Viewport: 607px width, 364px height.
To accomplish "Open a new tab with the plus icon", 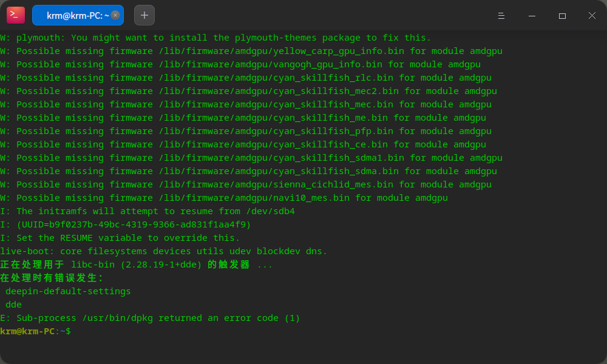I will click(144, 15).
